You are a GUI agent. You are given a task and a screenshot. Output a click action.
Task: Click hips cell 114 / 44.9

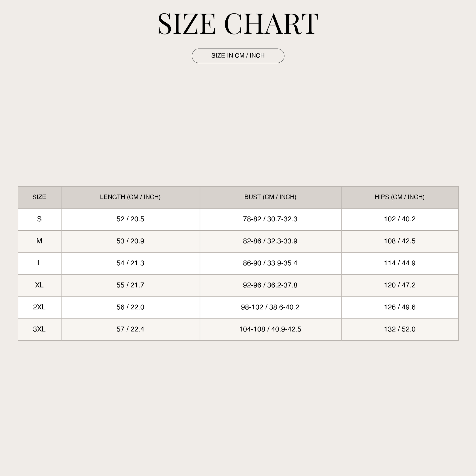click(x=400, y=263)
